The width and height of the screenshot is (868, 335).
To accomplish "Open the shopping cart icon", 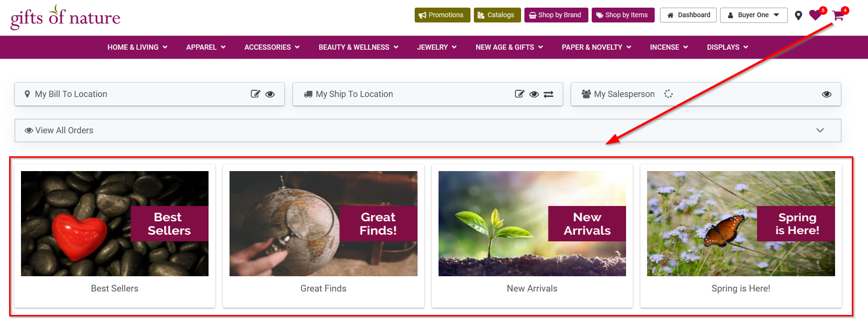I will [x=838, y=15].
